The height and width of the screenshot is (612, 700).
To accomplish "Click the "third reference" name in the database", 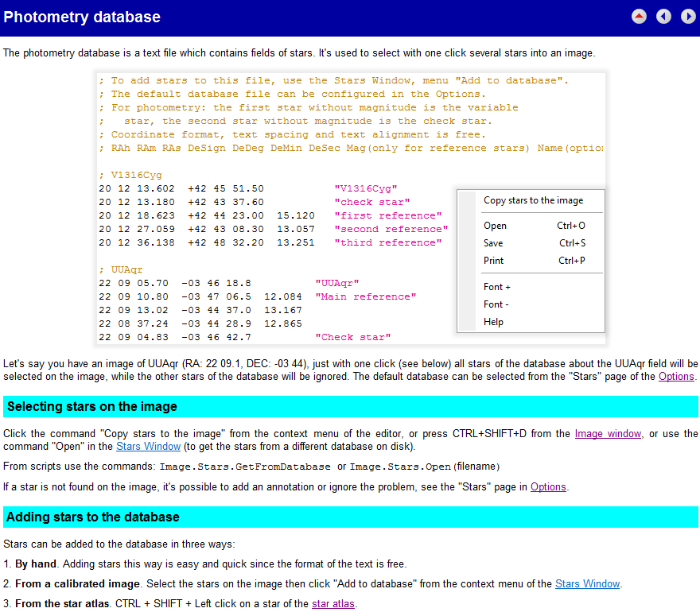I will coord(388,242).
